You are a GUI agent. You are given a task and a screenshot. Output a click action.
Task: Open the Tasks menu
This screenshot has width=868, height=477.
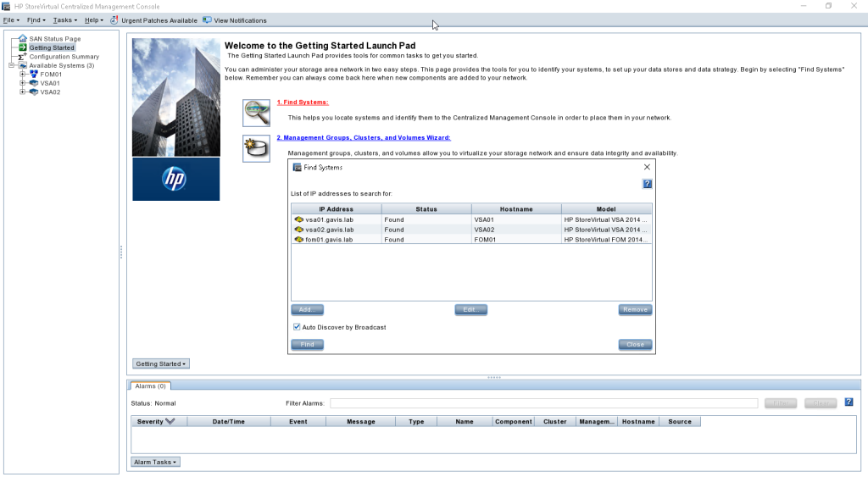click(x=64, y=20)
